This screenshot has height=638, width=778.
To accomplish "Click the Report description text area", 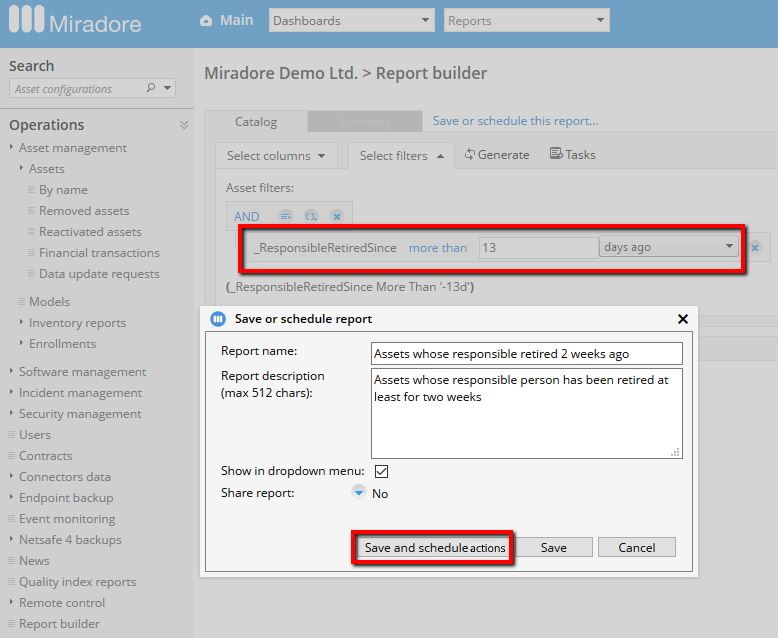I will pos(526,413).
